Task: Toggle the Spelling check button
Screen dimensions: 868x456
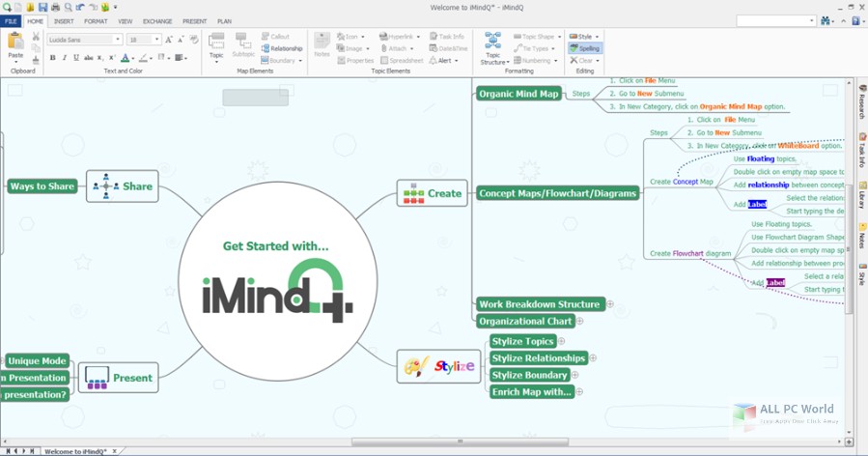Action: (584, 48)
